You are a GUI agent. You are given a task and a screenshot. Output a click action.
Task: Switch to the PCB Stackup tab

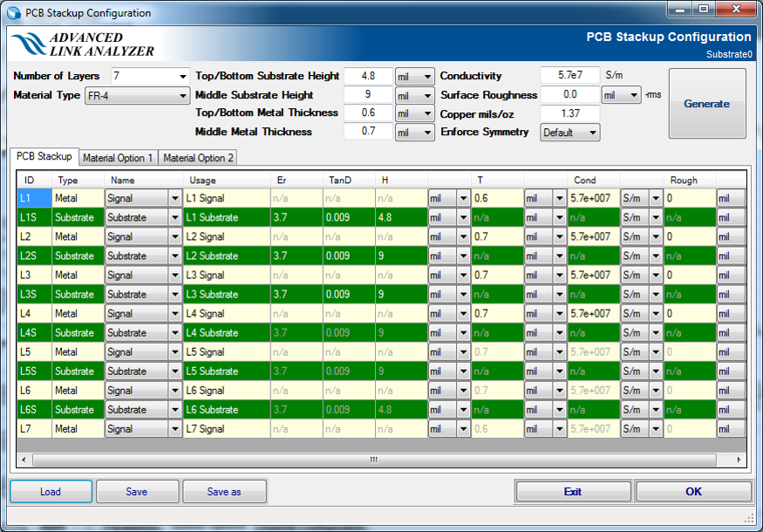44,156
